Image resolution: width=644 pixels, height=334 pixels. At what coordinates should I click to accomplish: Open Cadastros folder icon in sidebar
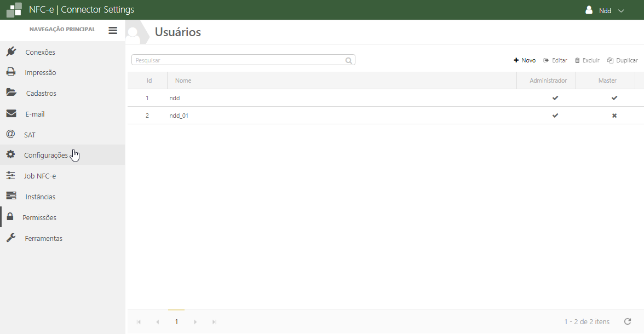tap(11, 93)
